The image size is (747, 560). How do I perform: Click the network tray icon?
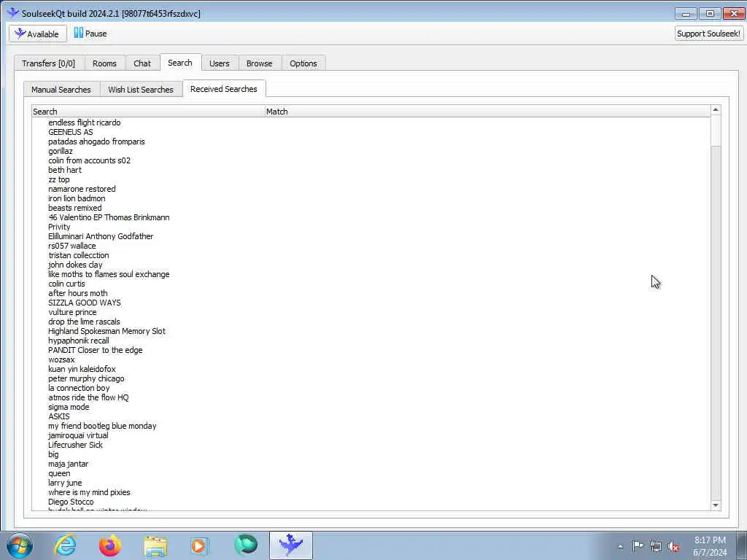click(x=656, y=547)
